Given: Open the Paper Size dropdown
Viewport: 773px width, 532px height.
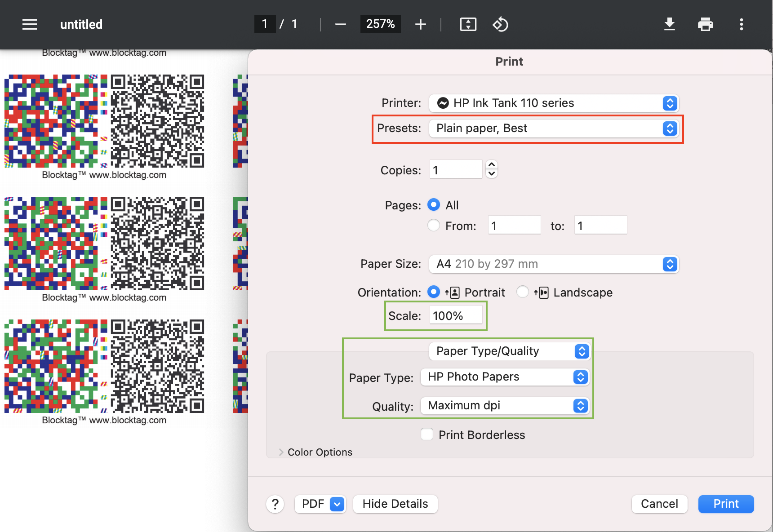Looking at the screenshot, I should [x=553, y=264].
